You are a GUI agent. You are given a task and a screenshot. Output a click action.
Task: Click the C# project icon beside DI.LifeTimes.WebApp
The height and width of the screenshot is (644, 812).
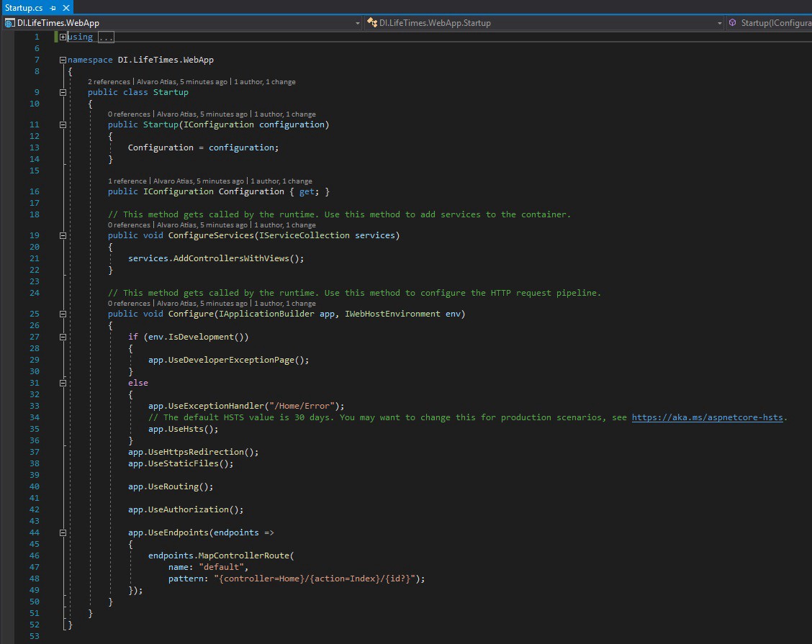[x=9, y=23]
